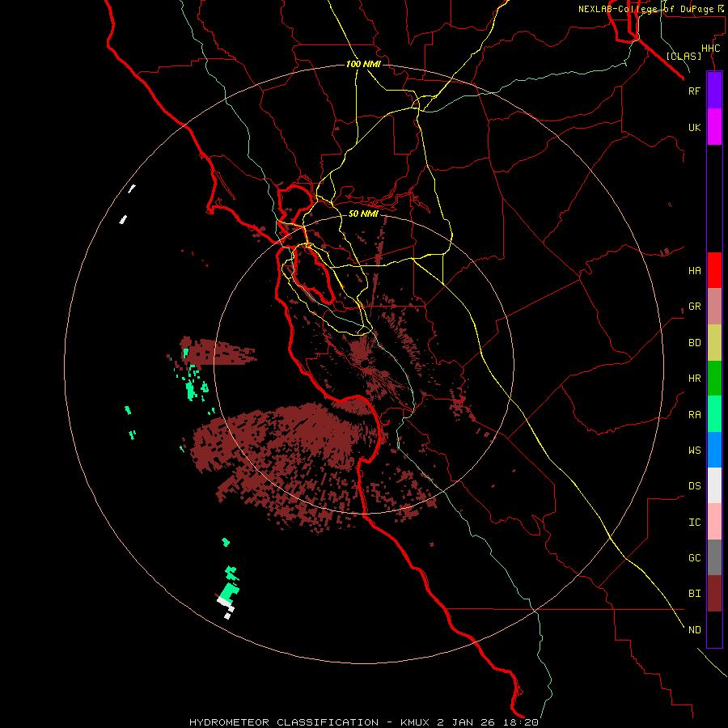728x728 pixels.
Task: Click the HR legend label
Action: [694, 379]
